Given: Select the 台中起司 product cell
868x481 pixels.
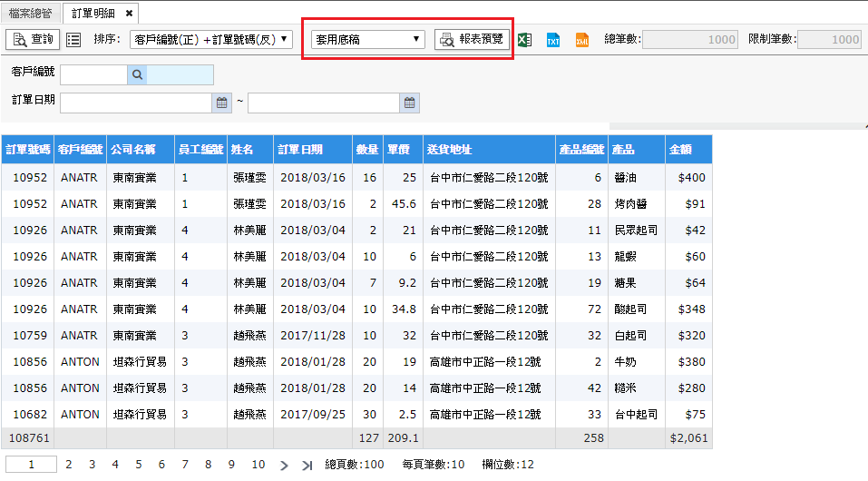Looking at the screenshot, I should click(x=637, y=415).
